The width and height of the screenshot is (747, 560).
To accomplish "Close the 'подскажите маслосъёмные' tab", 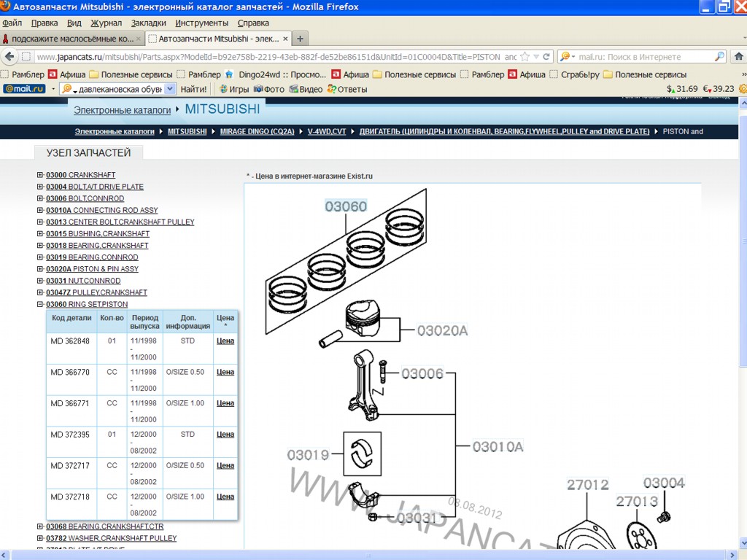I will (138, 39).
